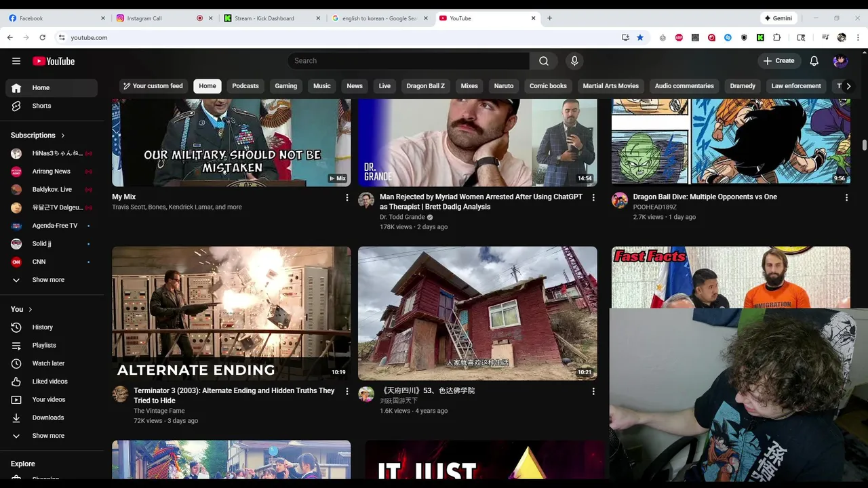Open Dr. Todd Grande channel avatar

point(366,200)
